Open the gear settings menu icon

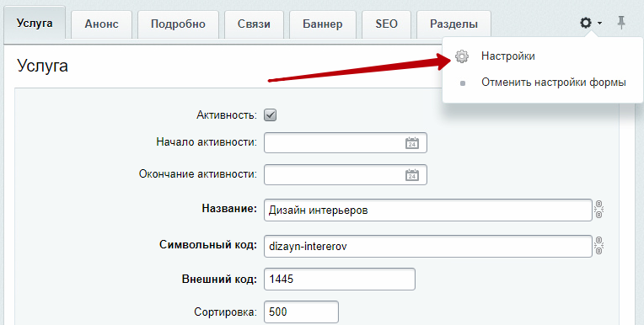586,23
